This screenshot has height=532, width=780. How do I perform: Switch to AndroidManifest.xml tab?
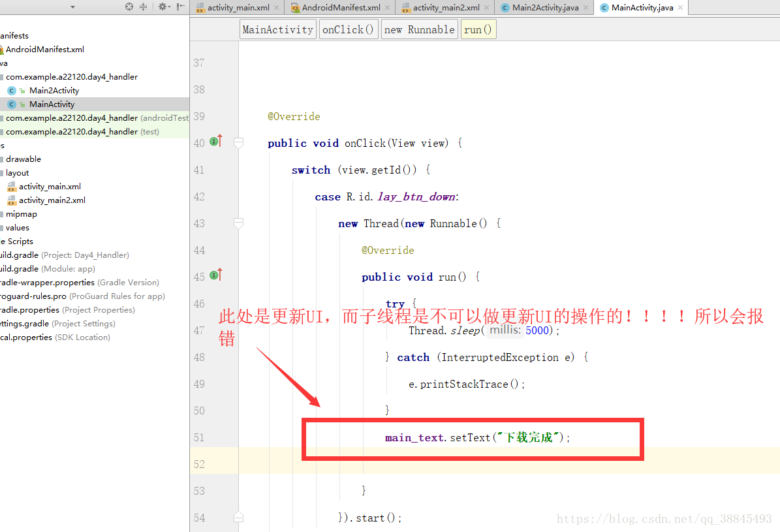tap(341, 7)
